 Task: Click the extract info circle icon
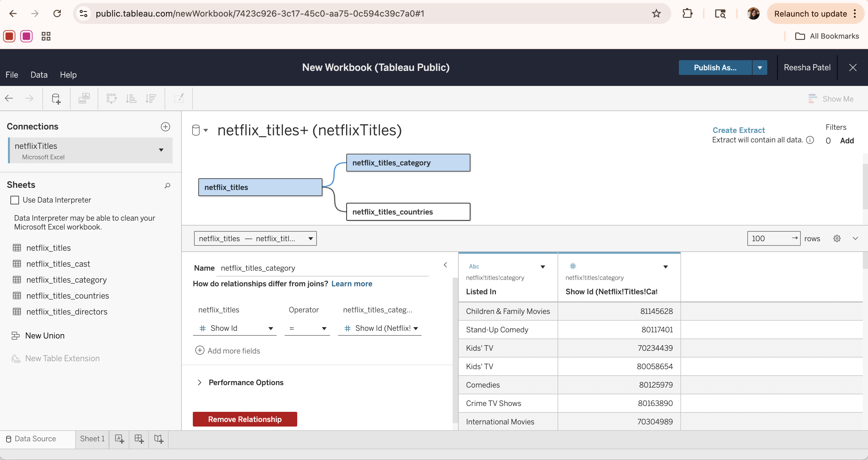pos(810,140)
